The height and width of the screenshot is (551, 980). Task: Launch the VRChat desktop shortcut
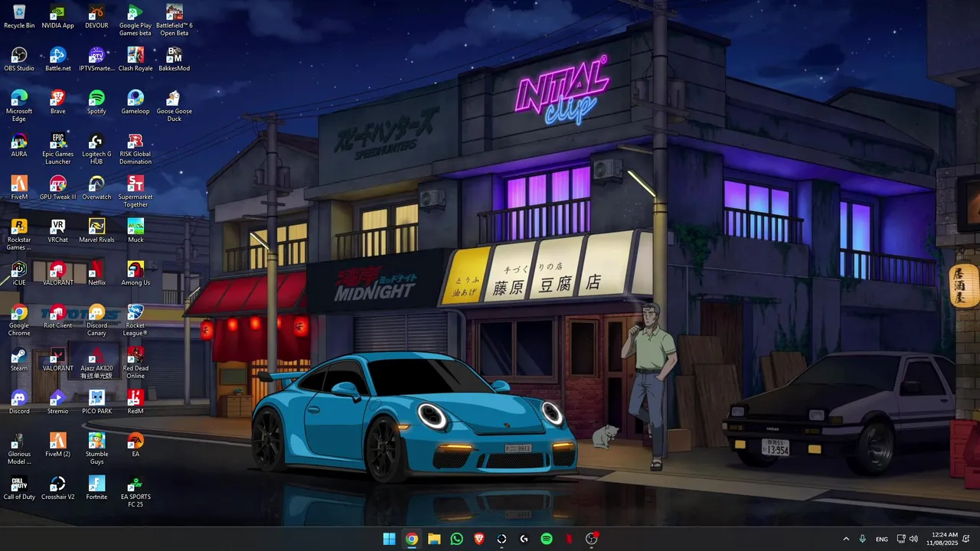point(58,231)
